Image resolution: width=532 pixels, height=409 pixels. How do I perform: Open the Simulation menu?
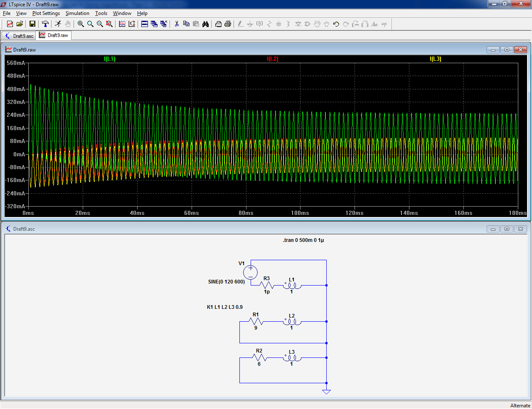pyautogui.click(x=77, y=13)
